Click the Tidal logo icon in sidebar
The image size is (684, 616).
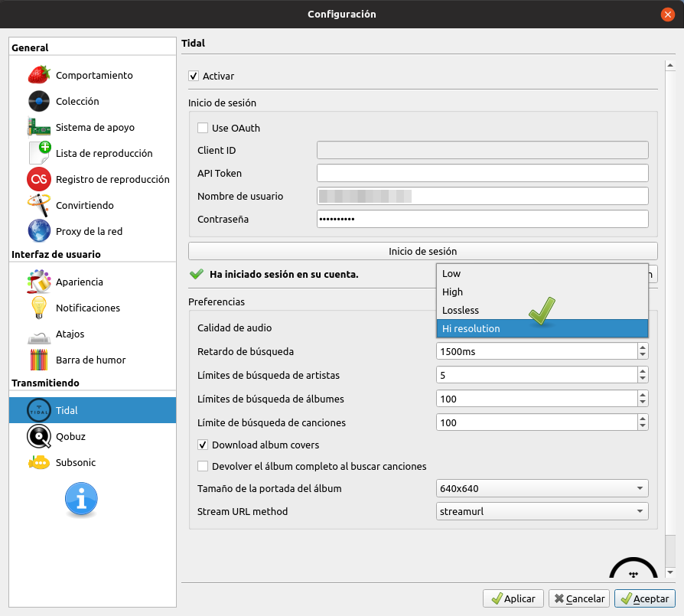coord(39,410)
